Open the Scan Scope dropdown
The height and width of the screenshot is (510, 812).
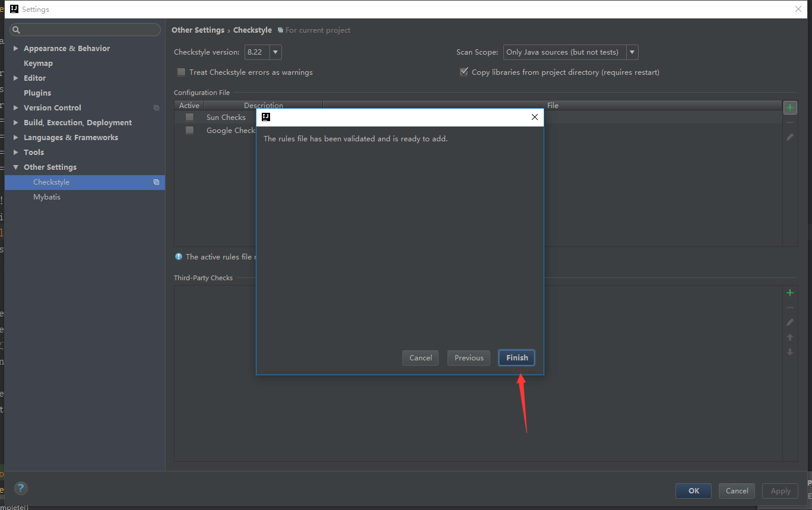pyautogui.click(x=632, y=52)
